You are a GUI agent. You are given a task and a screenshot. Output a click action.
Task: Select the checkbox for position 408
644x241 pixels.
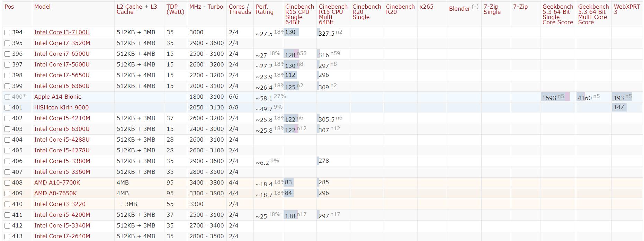point(7,183)
